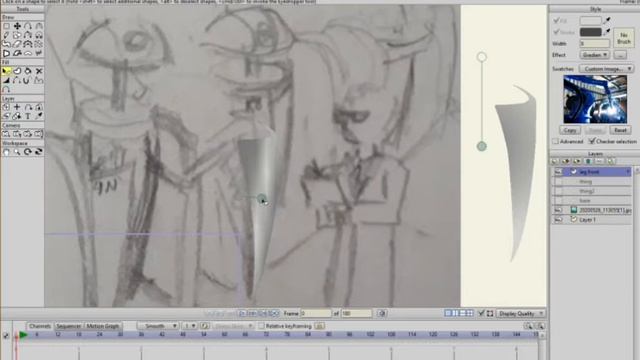
Task: Click the Reset button in Style panel
Action: [x=620, y=130]
